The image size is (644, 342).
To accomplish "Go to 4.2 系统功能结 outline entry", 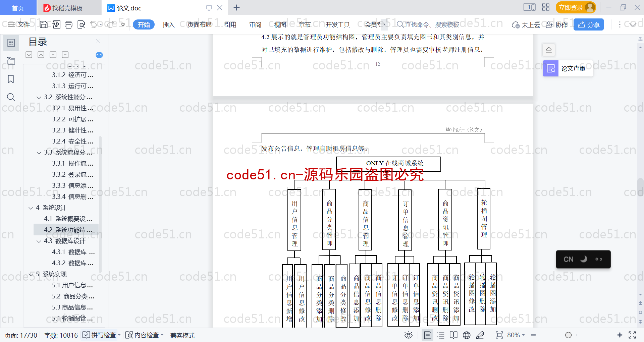I will click(x=66, y=230).
